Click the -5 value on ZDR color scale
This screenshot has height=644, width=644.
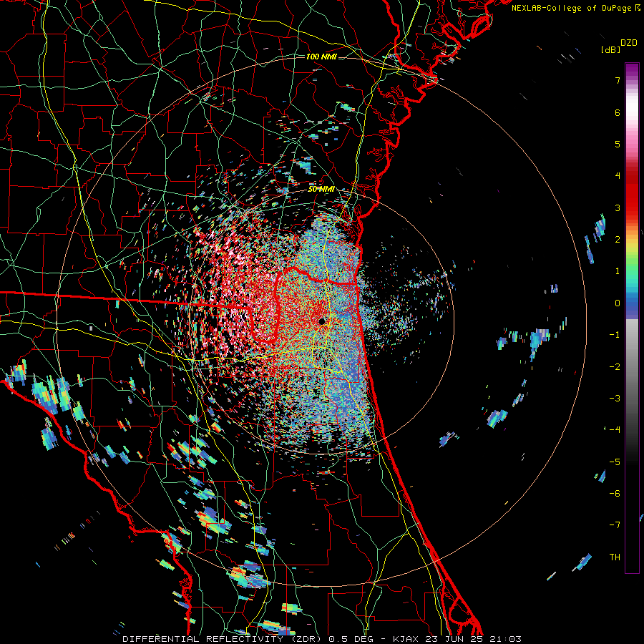pos(615,462)
